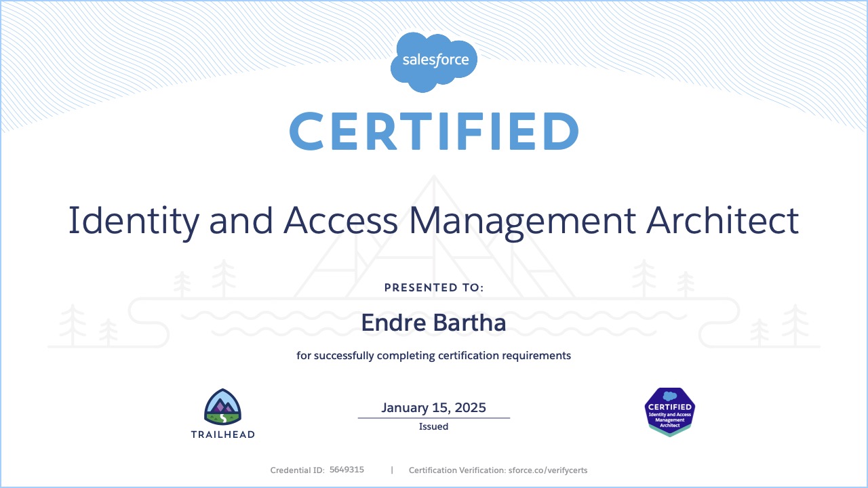Click the large CERTIFIED heading
Viewport: 868px width, 488px height.
coord(434,131)
